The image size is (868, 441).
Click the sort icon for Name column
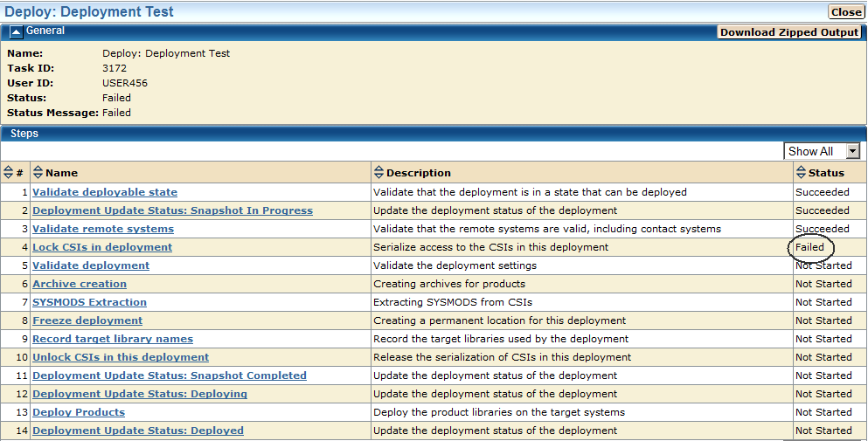pos(38,172)
